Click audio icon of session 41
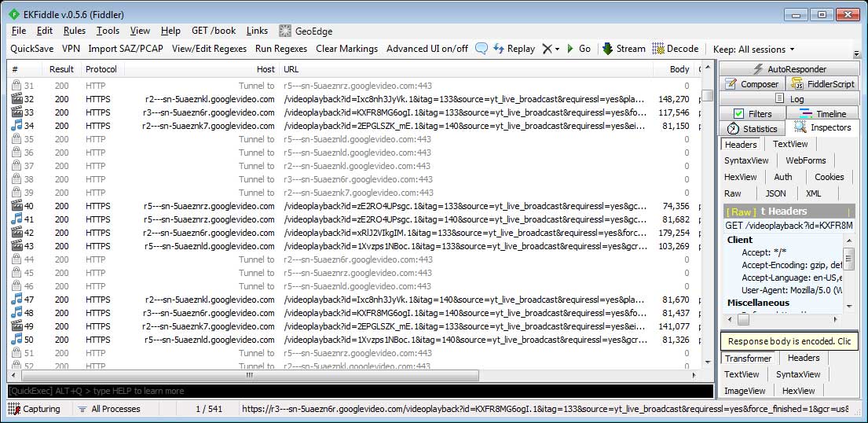Image resolution: width=868 pixels, height=423 pixels. point(16,219)
